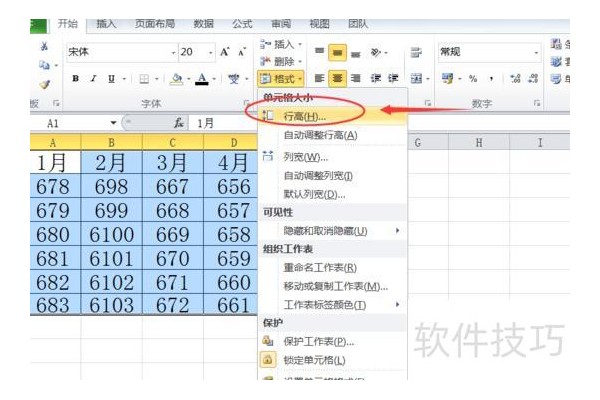The height and width of the screenshot is (400, 600).
Task: Choose 自动调整行高(A) menu item
Action: tap(332, 135)
